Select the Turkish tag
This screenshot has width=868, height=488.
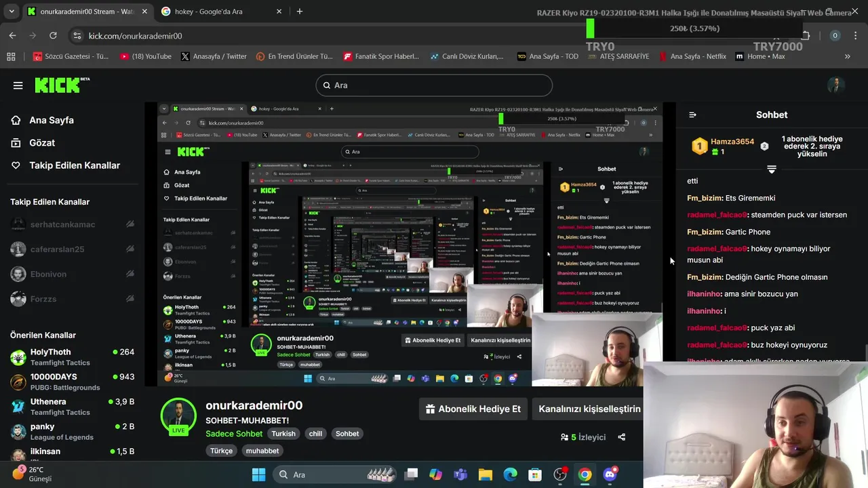click(283, 434)
